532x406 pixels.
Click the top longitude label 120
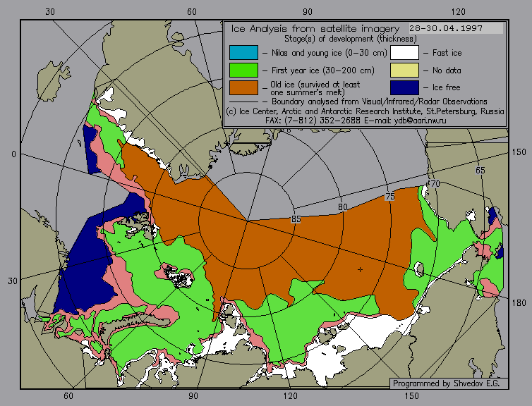pyautogui.click(x=459, y=12)
